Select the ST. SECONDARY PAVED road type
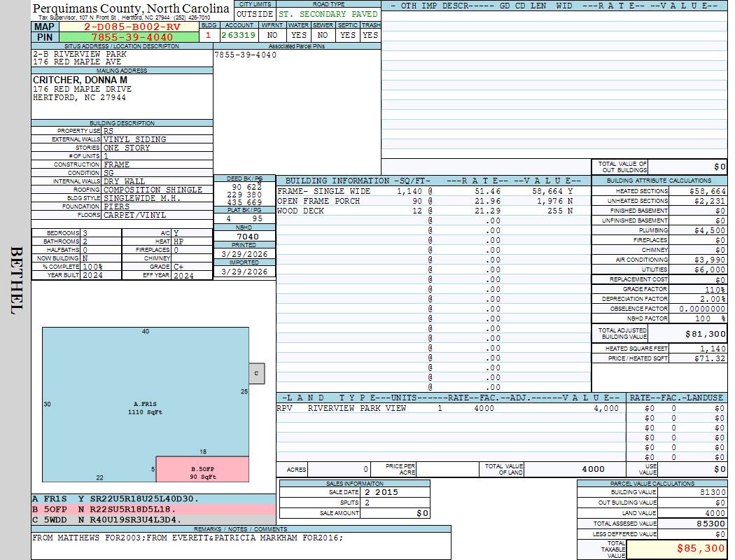The width and height of the screenshot is (735, 560). (x=328, y=14)
